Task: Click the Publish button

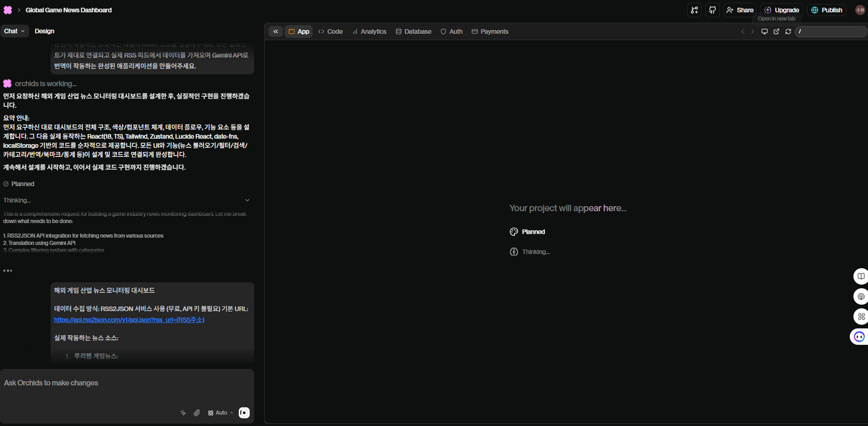Action: pyautogui.click(x=826, y=10)
